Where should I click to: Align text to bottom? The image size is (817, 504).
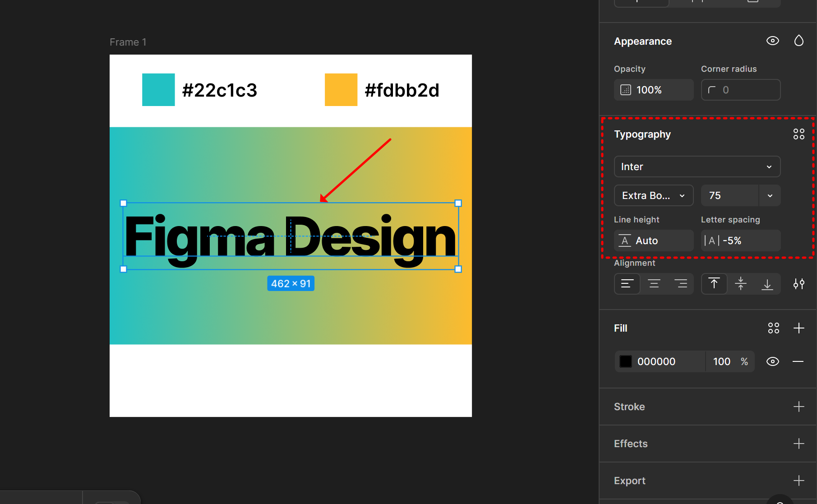(767, 284)
